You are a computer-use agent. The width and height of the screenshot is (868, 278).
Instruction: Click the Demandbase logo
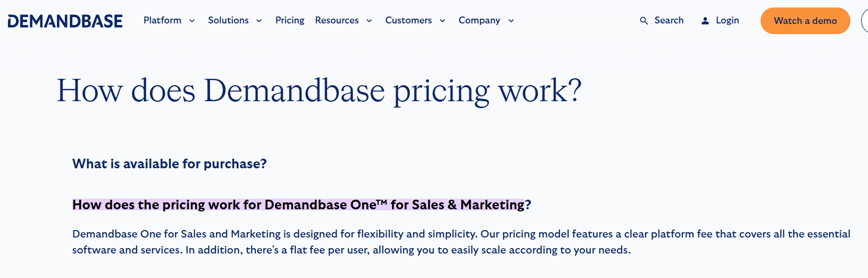pos(65,21)
